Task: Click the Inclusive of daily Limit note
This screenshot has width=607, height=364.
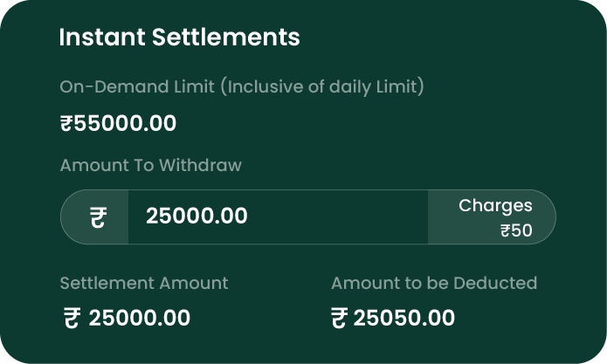Action: coord(323,87)
